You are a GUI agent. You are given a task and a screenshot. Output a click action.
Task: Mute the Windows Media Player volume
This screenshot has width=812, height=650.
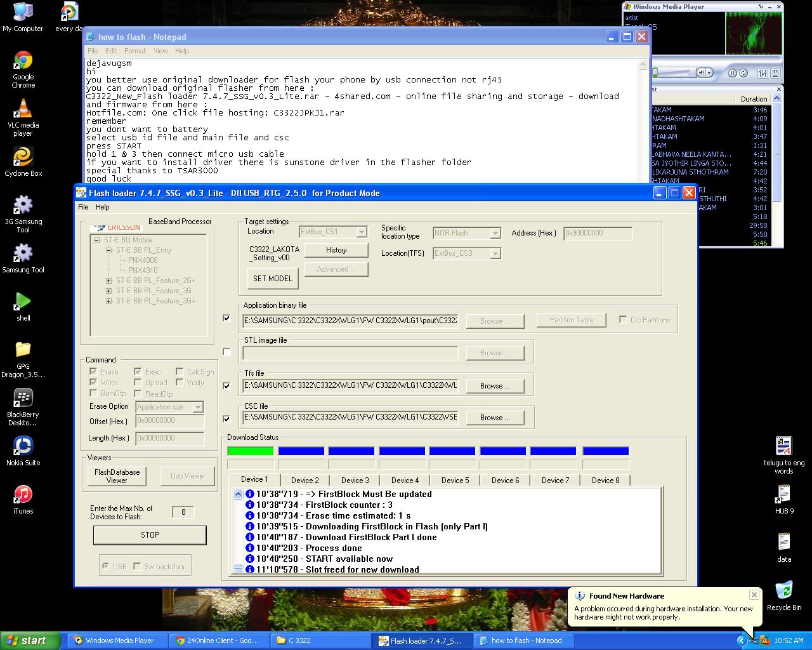700,73
